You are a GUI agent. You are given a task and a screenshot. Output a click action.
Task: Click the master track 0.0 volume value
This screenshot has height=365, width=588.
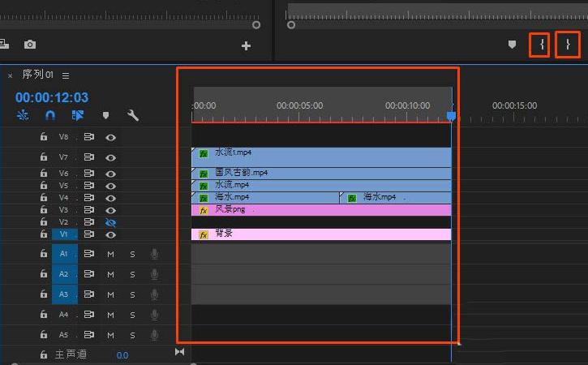click(122, 355)
